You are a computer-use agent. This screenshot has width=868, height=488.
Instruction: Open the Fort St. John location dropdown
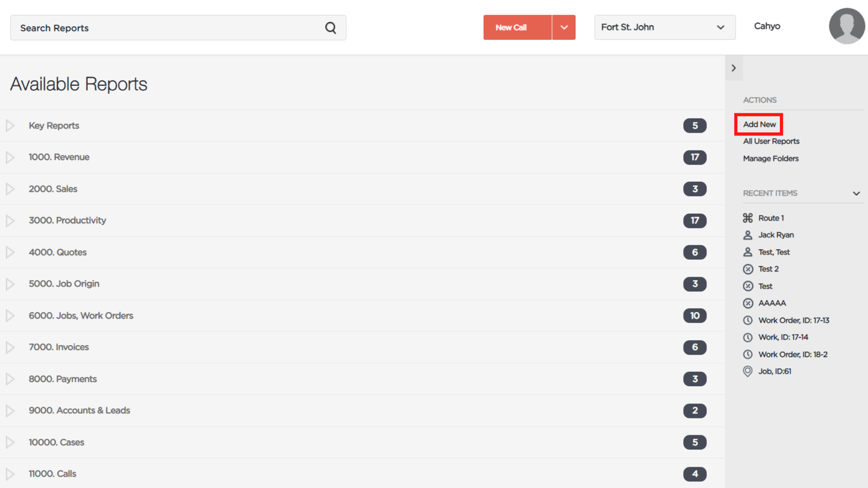tap(665, 28)
